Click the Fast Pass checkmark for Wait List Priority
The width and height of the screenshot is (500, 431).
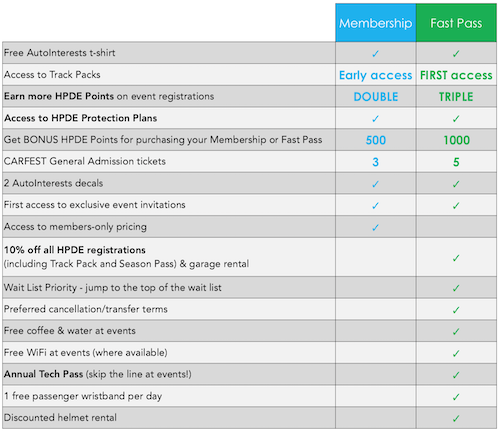click(456, 288)
